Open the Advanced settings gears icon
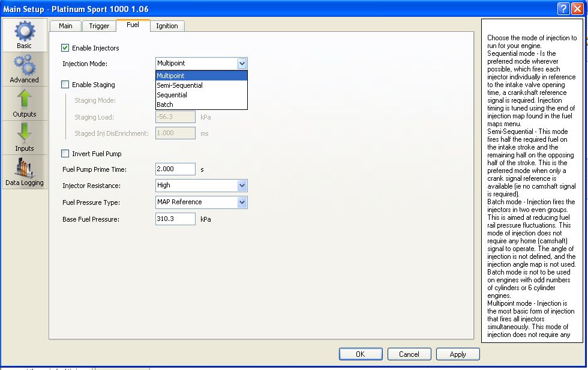This screenshot has height=370, width=588. (25, 65)
